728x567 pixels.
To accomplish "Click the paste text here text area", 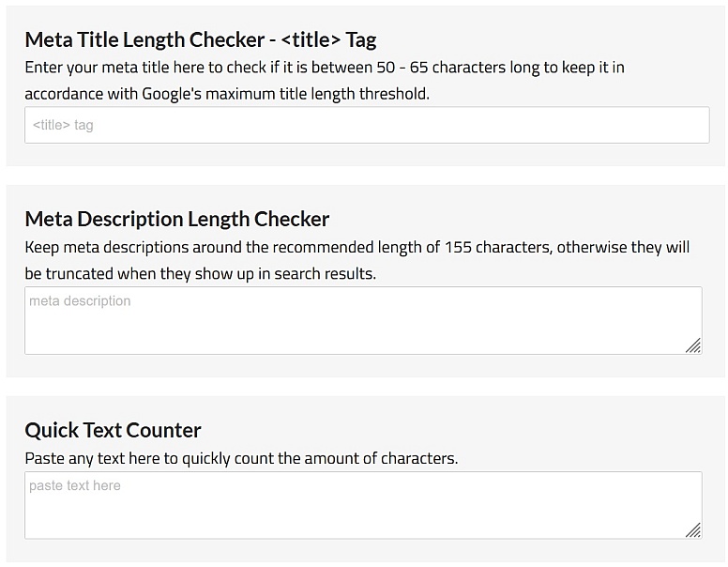I will (x=362, y=505).
